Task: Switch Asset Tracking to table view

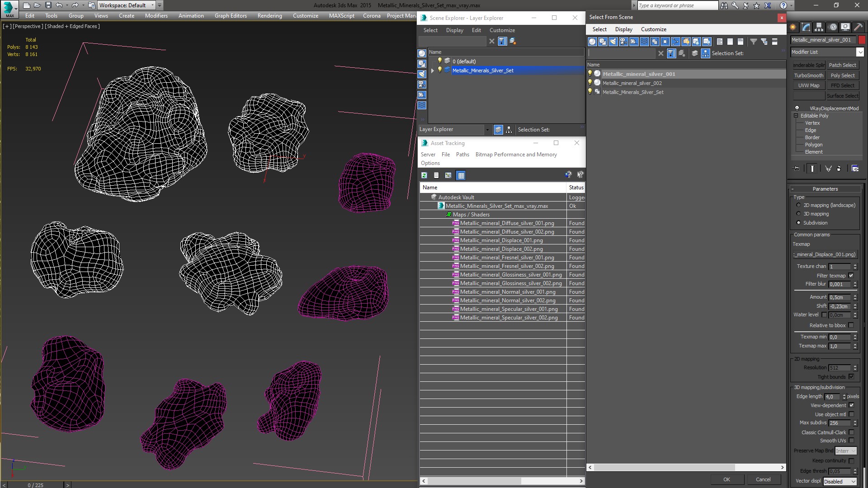Action: coord(461,175)
